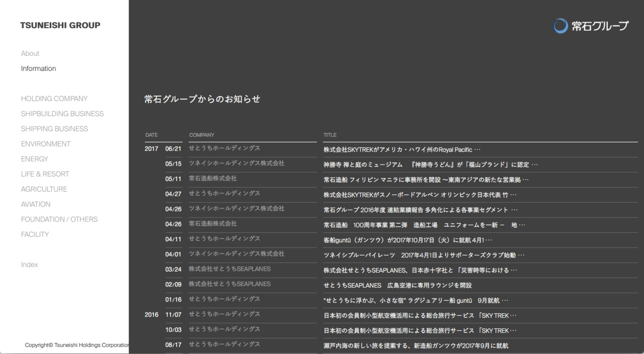Screen dimensions: 644x354
Task: Open AVIATION section
Action: pos(36,204)
